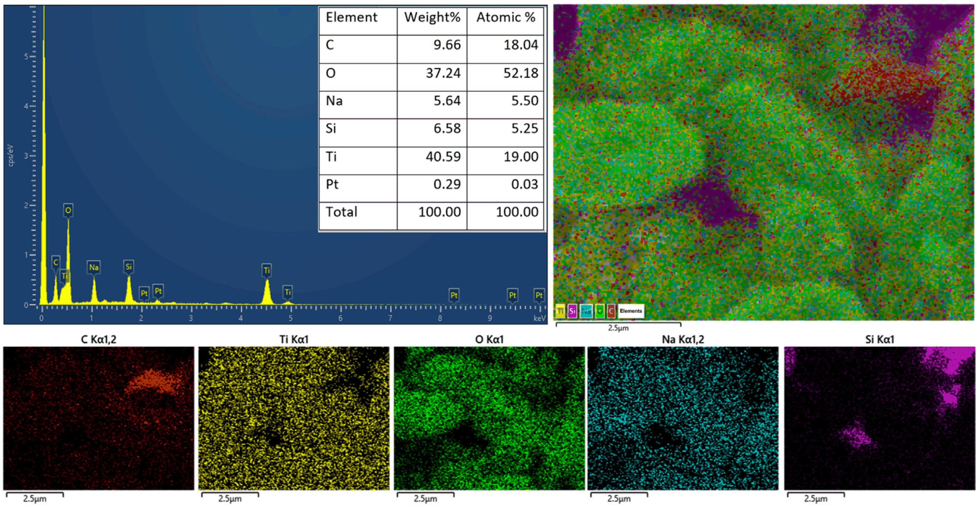Click the Elements legend label
Screen dimensions: 980x510
631,311
